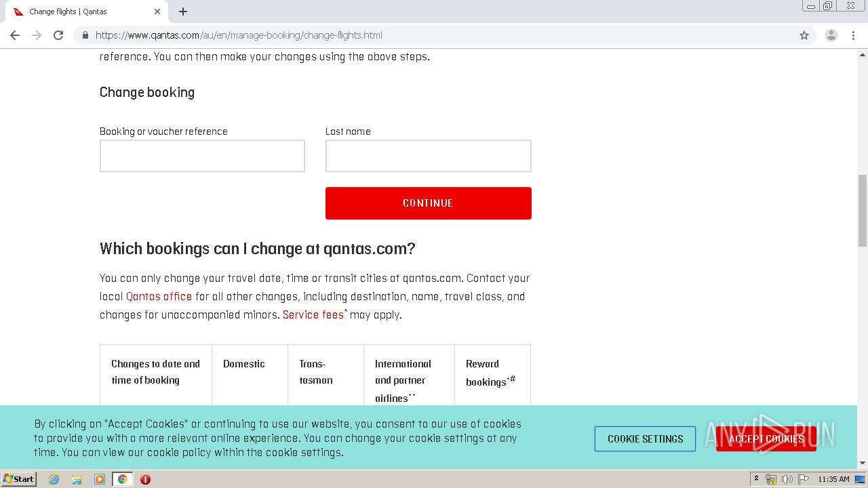Click scrollbar up arrow
This screenshot has height=488, width=868.
click(863, 54)
